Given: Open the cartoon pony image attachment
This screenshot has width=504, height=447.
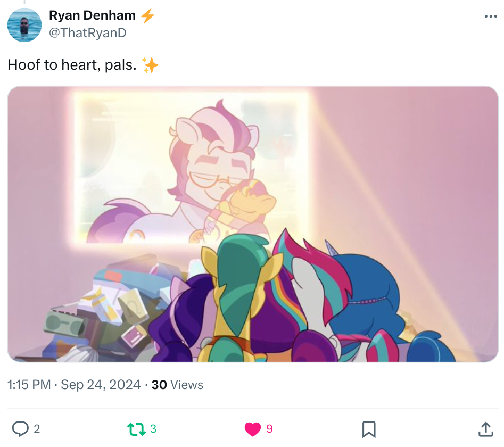Looking at the screenshot, I should tap(253, 224).
